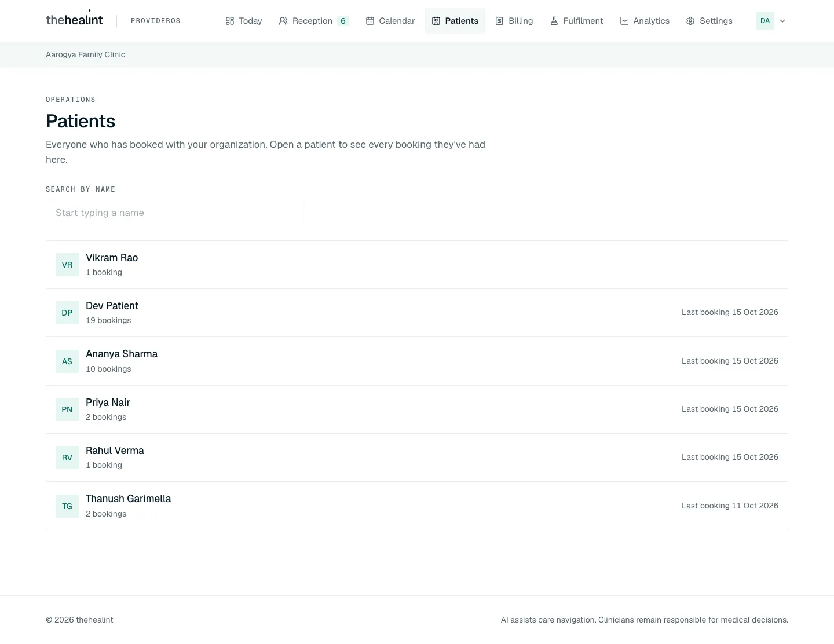Open the DA account avatar
This screenshot has width=834, height=644.
pyautogui.click(x=765, y=21)
